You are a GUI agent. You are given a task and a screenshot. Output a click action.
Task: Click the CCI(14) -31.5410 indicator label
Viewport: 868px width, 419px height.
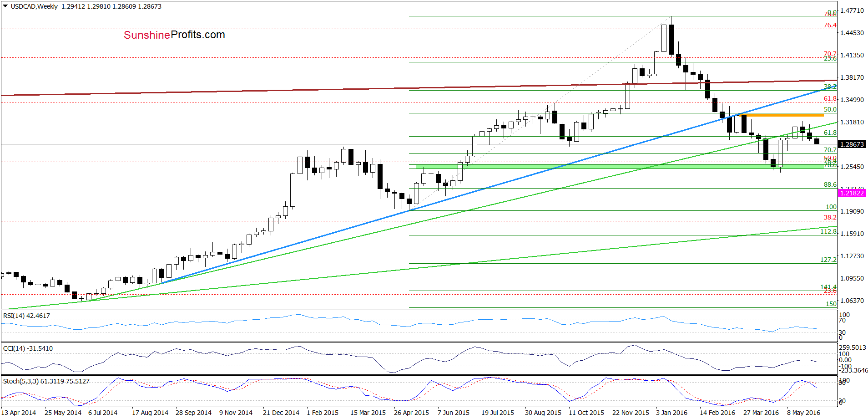click(x=28, y=348)
